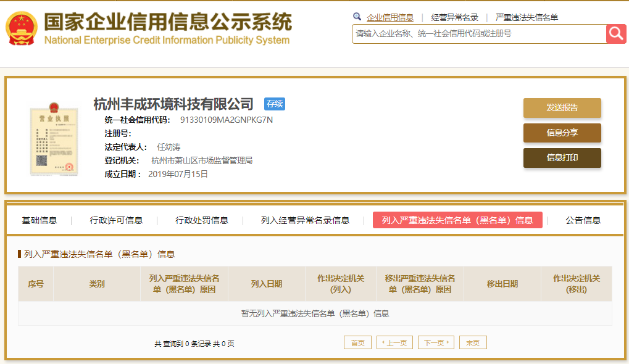The width and height of the screenshot is (629, 364).
Task: Open the business license thumbnail image
Action: [54, 139]
